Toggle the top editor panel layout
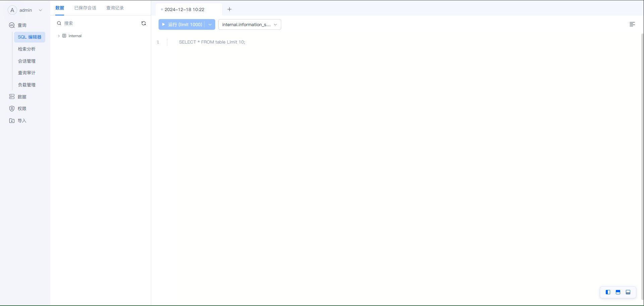This screenshot has width=644, height=306. coord(618,292)
